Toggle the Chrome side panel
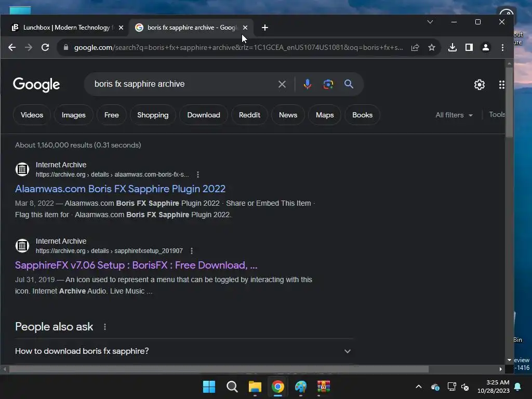 pos(469,47)
